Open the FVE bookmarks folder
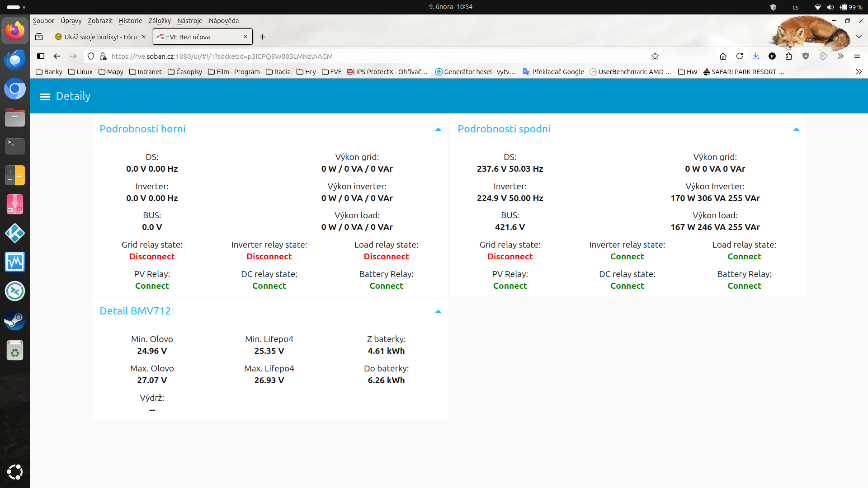This screenshot has width=868, height=488. click(331, 72)
